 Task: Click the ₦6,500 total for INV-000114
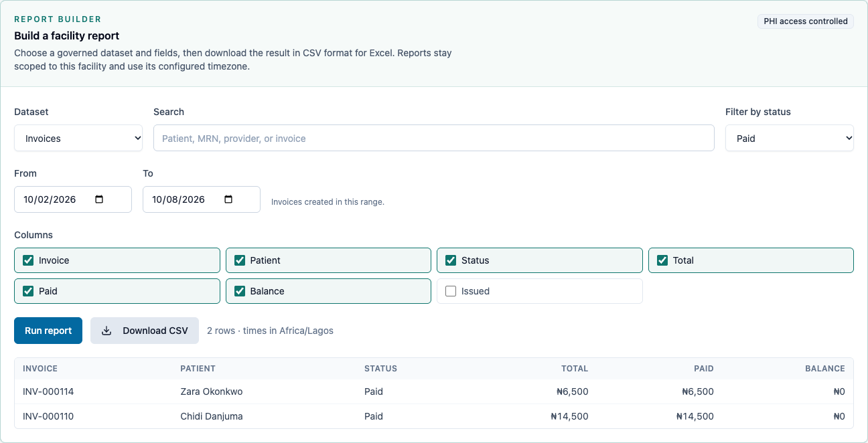(573, 391)
